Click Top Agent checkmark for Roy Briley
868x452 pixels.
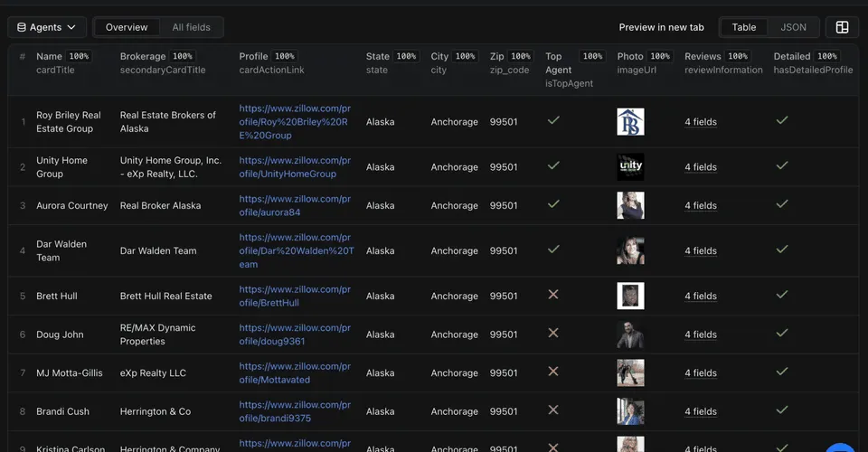point(553,120)
